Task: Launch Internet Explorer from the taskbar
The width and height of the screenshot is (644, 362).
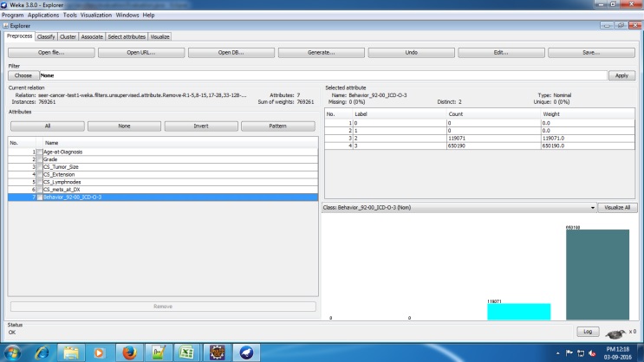Action: (41, 352)
